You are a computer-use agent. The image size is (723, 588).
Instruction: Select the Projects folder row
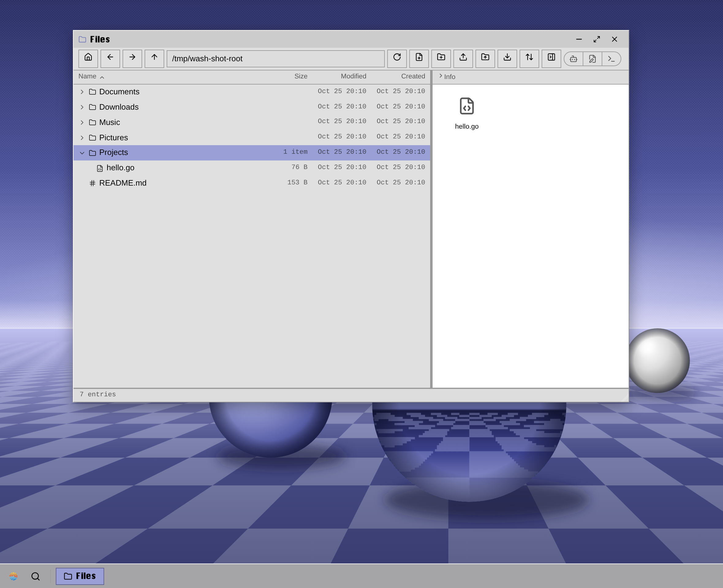pyautogui.click(x=252, y=153)
